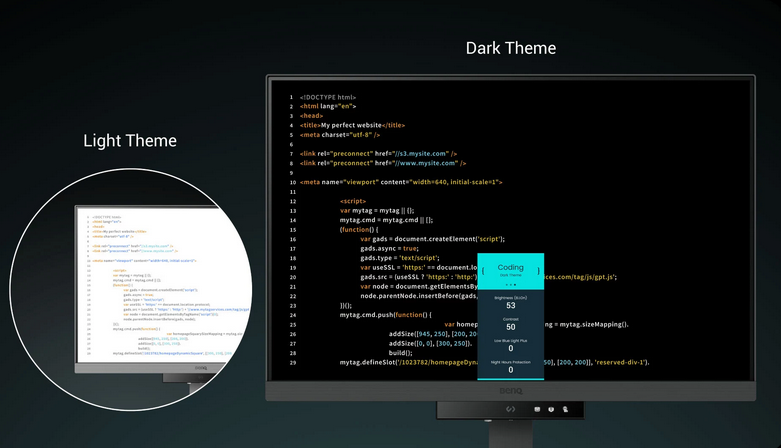The width and height of the screenshot is (781, 448).
Task: Click the "<script>" tag on line 12
Action: pyautogui.click(x=353, y=201)
